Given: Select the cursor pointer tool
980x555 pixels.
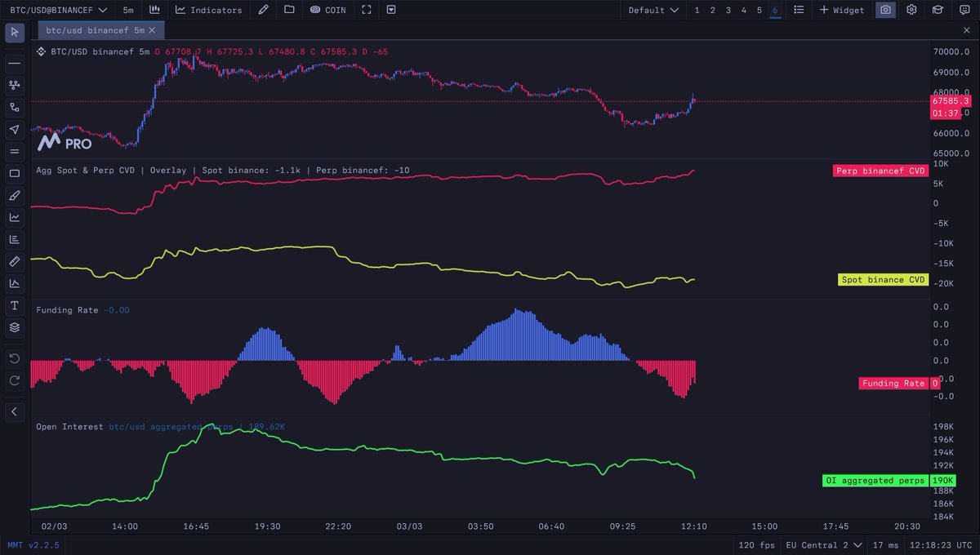Looking at the screenshot, I should click(15, 32).
